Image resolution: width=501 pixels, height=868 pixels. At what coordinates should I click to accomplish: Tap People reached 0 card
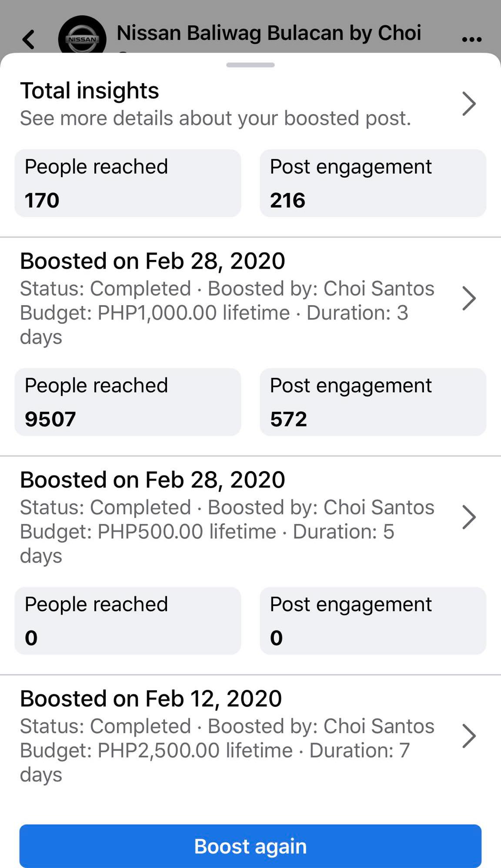tap(128, 621)
